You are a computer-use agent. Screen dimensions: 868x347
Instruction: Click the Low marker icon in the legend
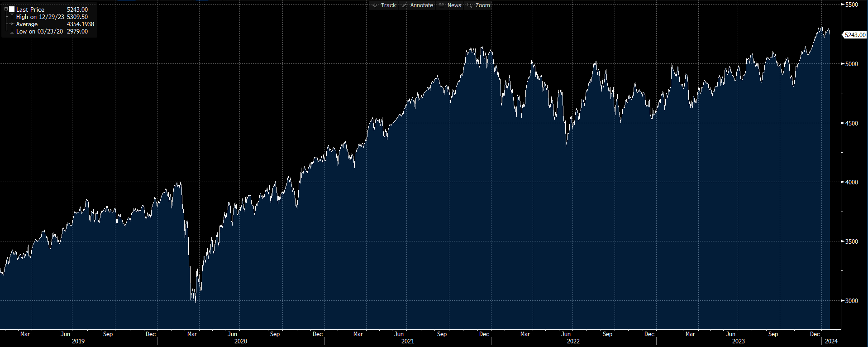click(x=12, y=31)
